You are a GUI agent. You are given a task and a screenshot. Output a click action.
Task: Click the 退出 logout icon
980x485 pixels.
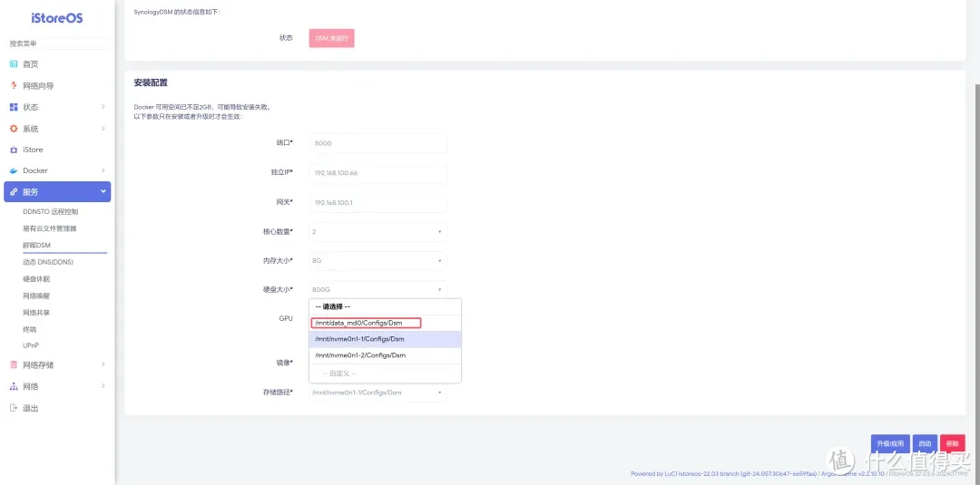coord(14,408)
